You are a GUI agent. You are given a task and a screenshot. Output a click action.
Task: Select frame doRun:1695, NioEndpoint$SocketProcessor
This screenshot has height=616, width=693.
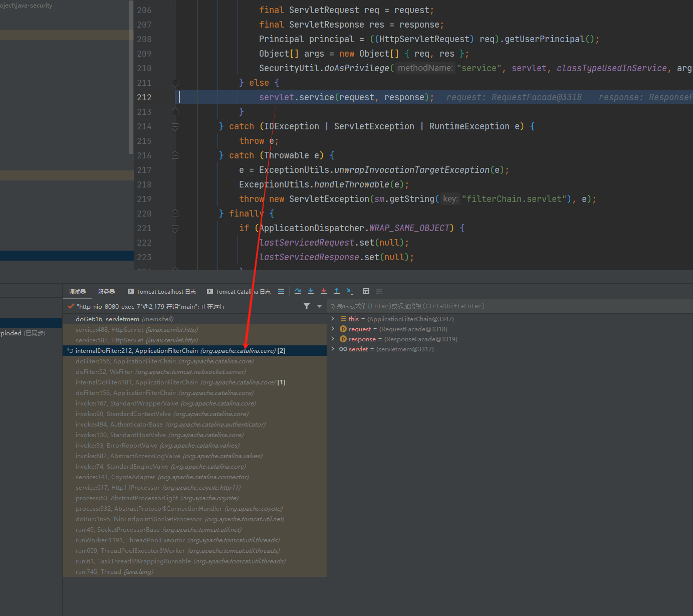tap(194, 519)
